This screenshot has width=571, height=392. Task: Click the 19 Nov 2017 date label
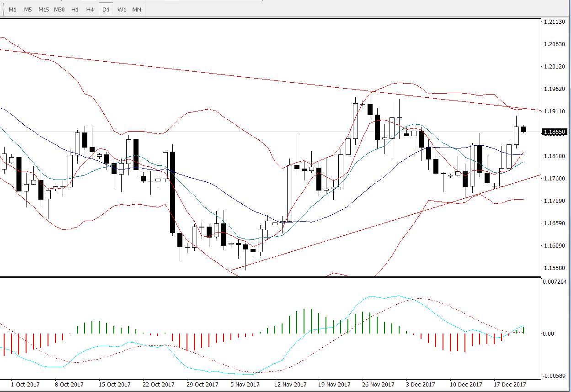tap(335, 385)
